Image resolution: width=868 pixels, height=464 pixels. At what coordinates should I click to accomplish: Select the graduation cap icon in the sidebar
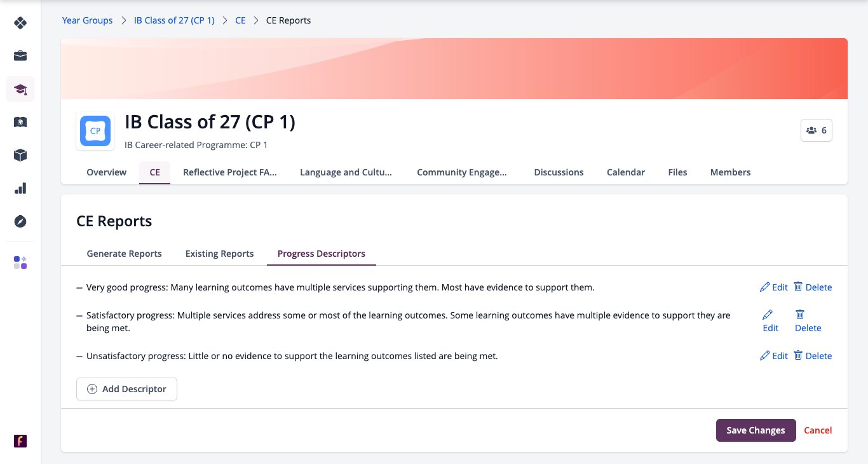[x=20, y=89]
